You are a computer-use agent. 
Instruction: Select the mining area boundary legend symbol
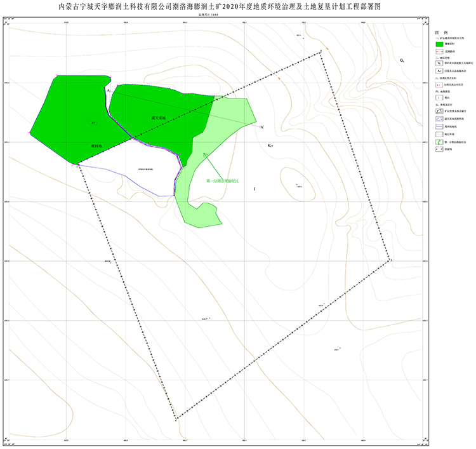tap(439, 111)
